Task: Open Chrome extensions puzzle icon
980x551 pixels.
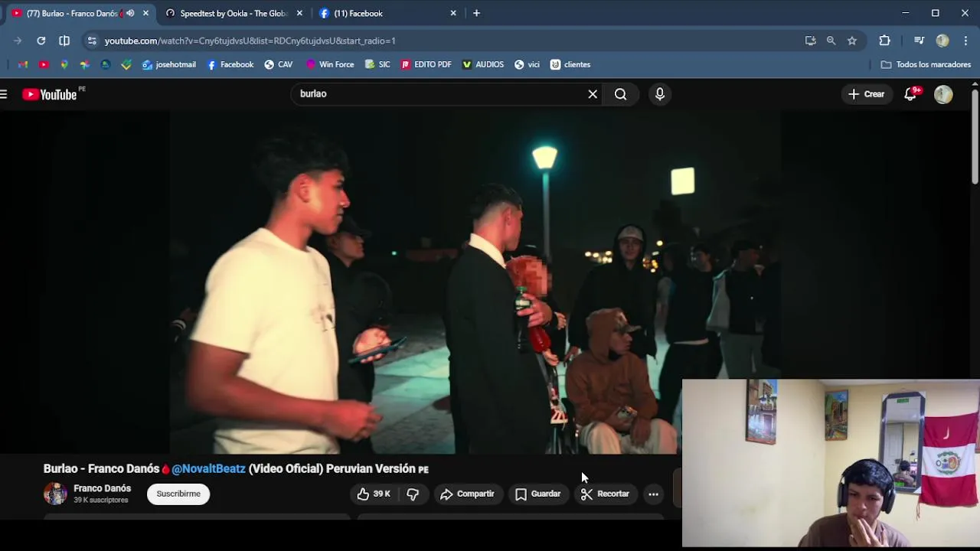Action: pyautogui.click(x=884, y=41)
